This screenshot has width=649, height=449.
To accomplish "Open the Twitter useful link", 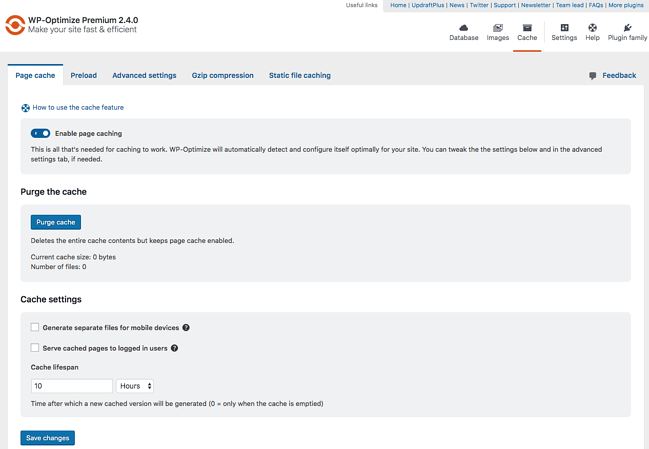I will (479, 5).
